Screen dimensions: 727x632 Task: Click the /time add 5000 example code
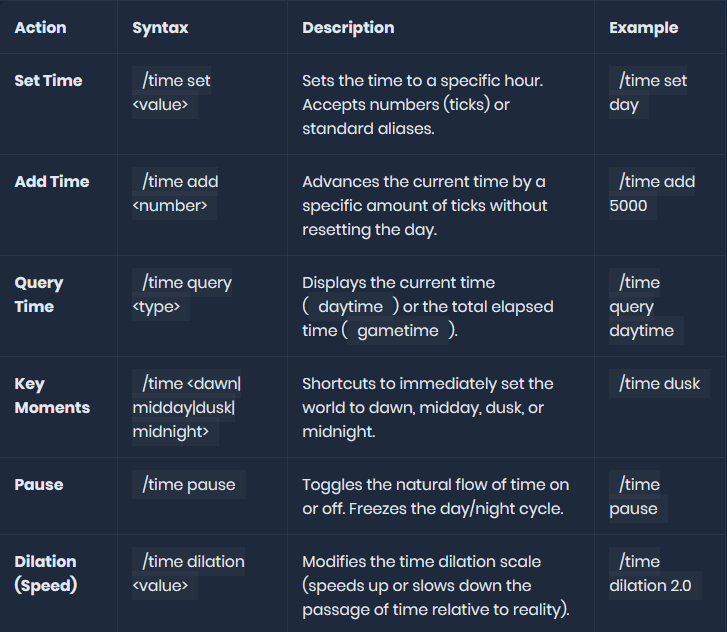coord(652,194)
